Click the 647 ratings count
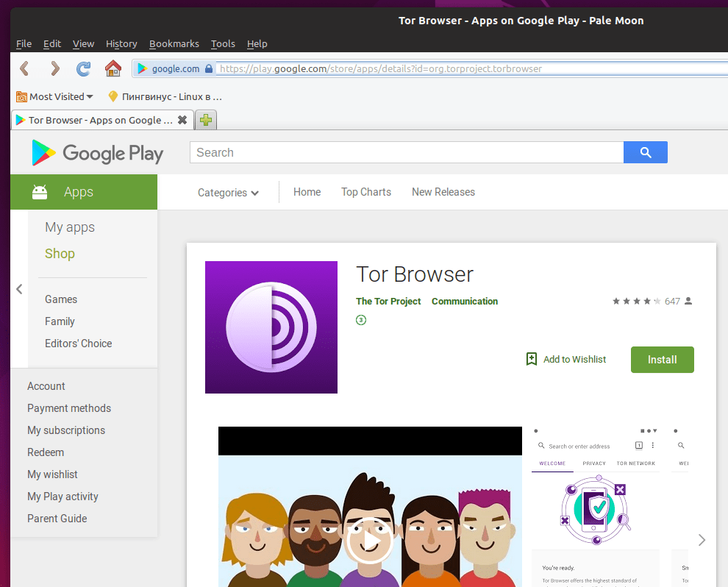Screen dimensions: 728x587 pos(672,302)
